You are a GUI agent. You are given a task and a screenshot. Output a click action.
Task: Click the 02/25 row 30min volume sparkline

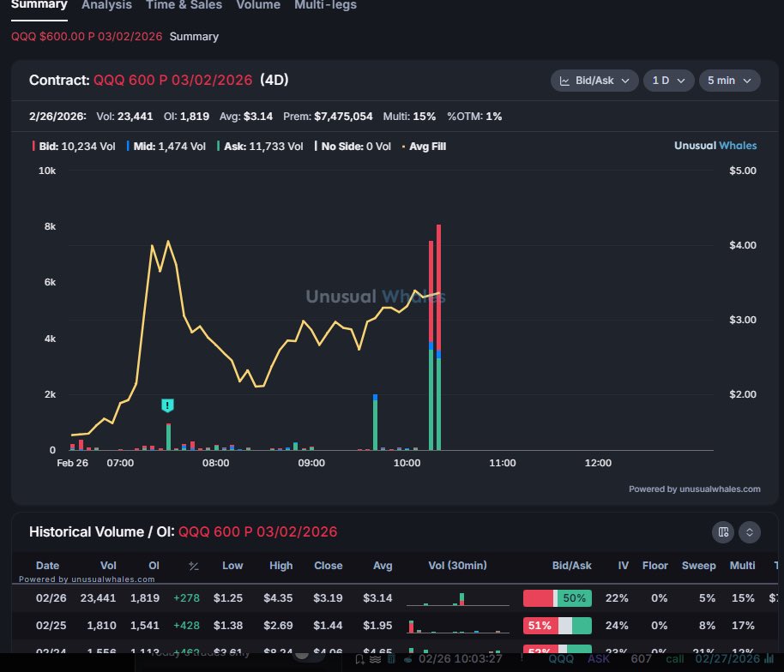(x=458, y=626)
